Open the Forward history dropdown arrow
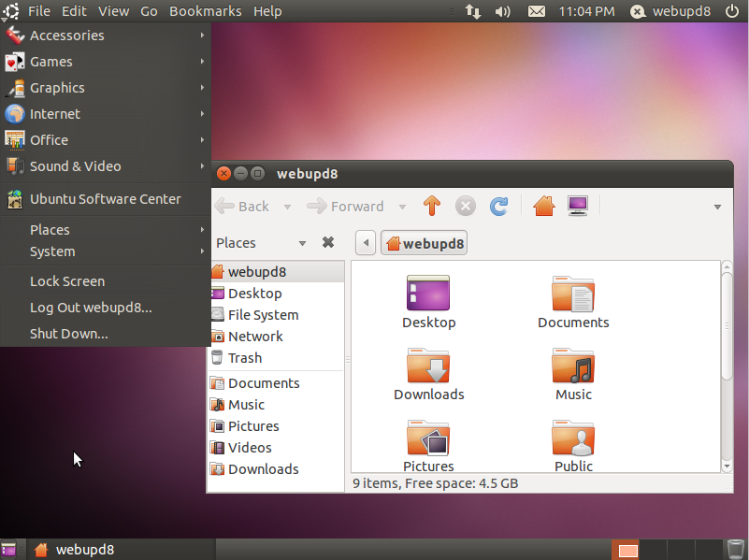This screenshot has height=560, width=749. point(403,207)
